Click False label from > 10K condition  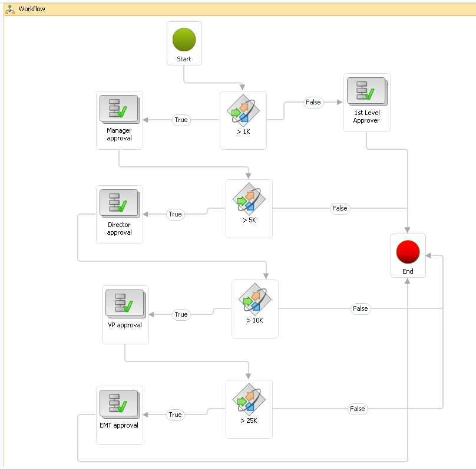click(x=360, y=308)
